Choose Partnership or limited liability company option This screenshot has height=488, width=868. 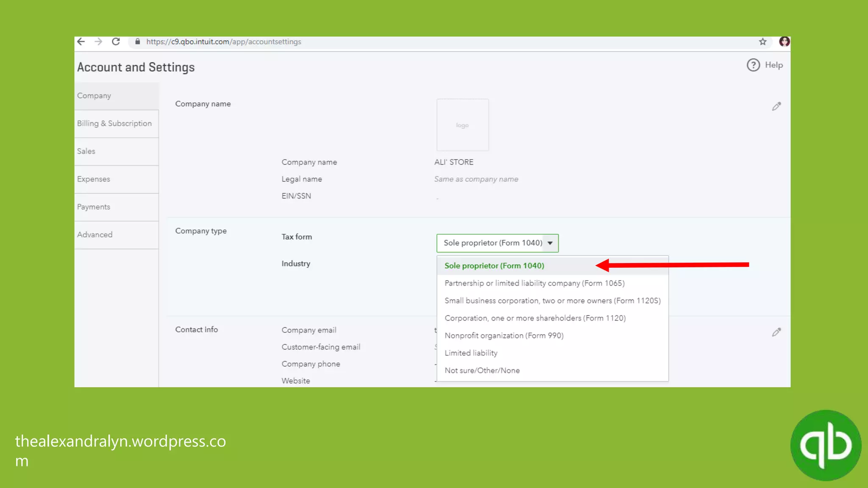click(x=534, y=283)
